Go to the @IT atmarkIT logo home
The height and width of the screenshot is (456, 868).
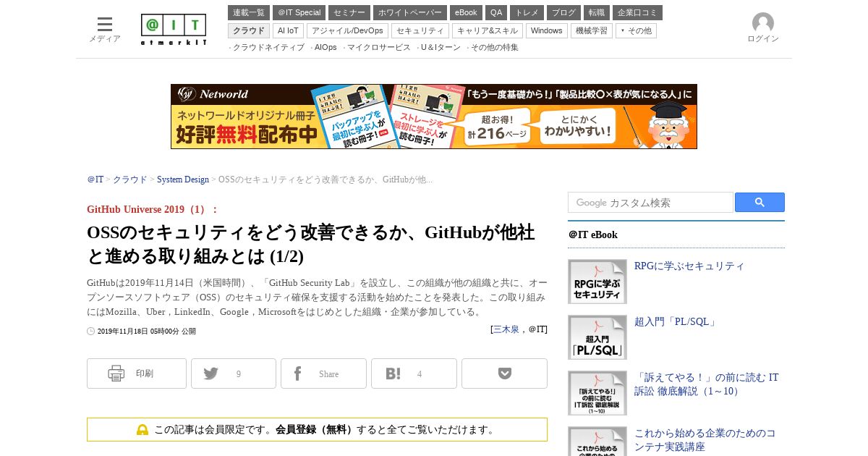pyautogui.click(x=174, y=30)
